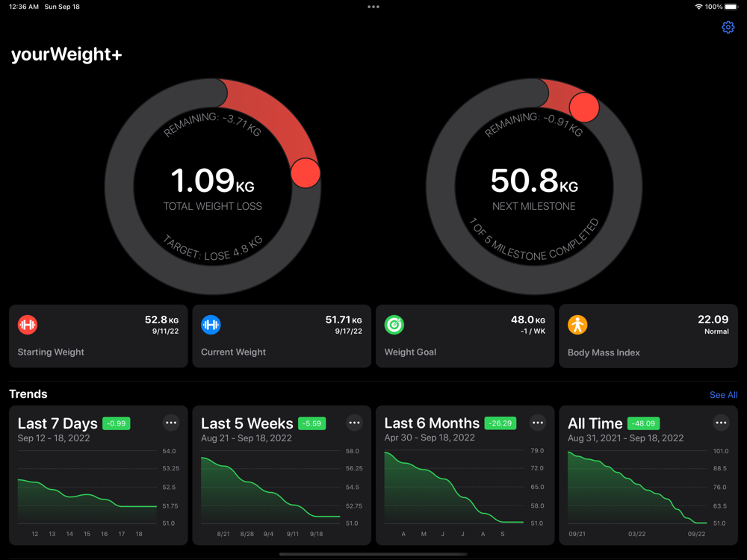The width and height of the screenshot is (747, 560).
Task: Tap the 'Sep 12 - 18, 2022' date range
Action: tap(54, 438)
